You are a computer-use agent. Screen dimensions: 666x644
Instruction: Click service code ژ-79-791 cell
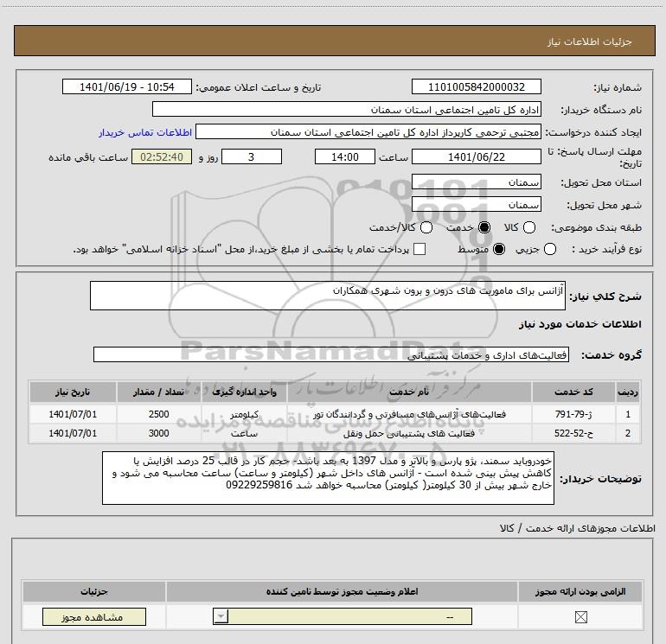tap(573, 414)
